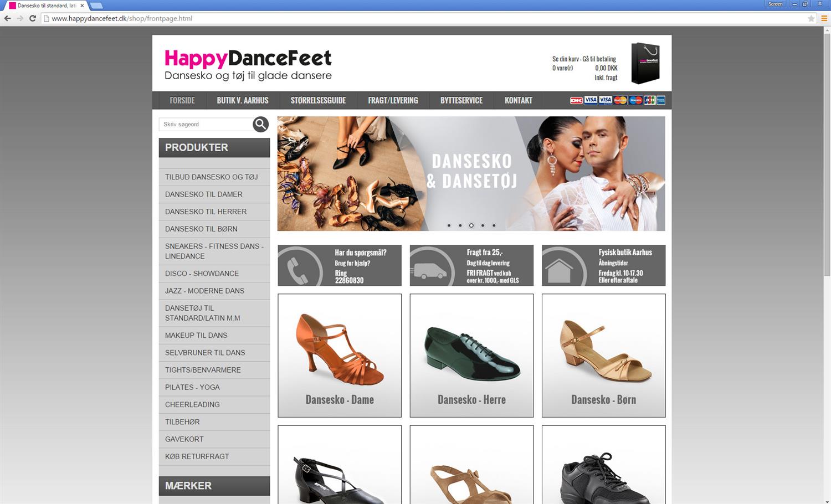Click the search keyword input field
This screenshot has height=504, width=831.
(205, 125)
